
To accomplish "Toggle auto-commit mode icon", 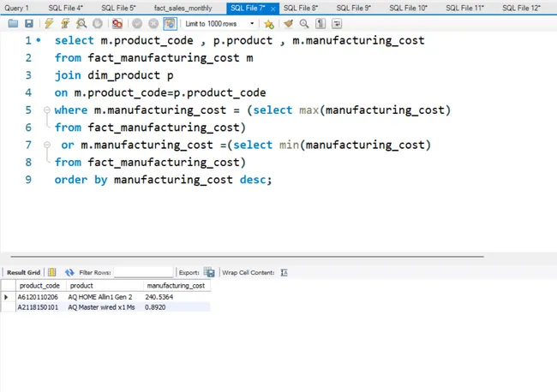I will (x=170, y=24).
